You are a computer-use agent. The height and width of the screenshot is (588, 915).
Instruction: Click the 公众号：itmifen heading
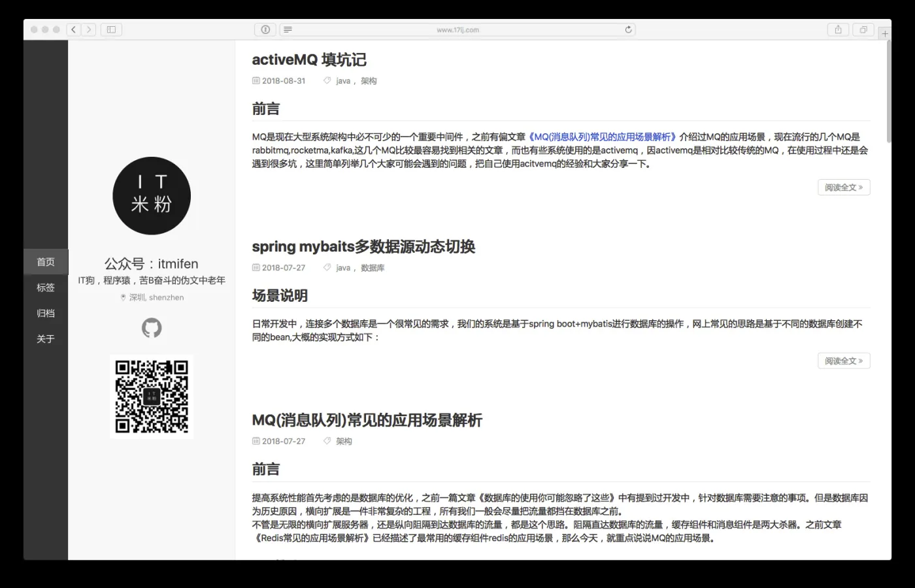pos(151,263)
